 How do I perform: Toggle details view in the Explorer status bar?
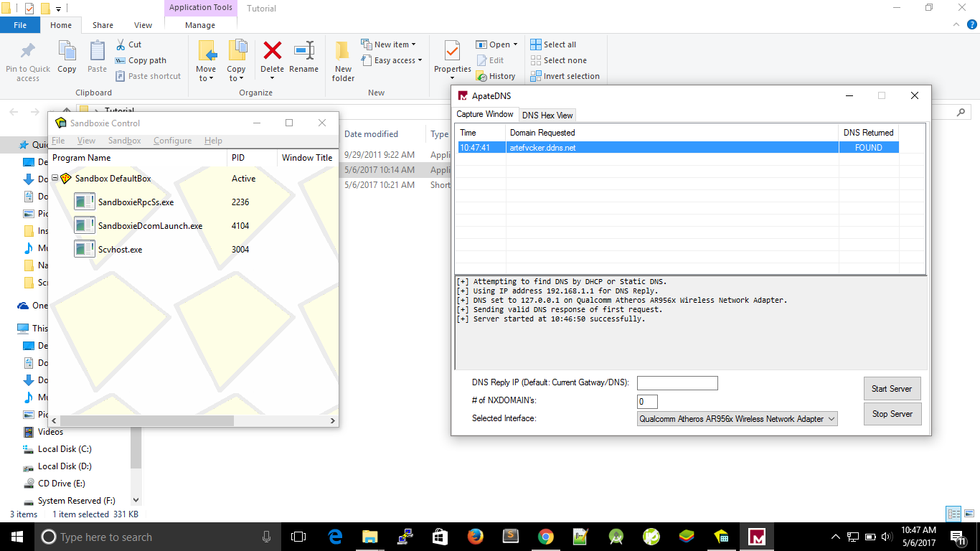955,514
